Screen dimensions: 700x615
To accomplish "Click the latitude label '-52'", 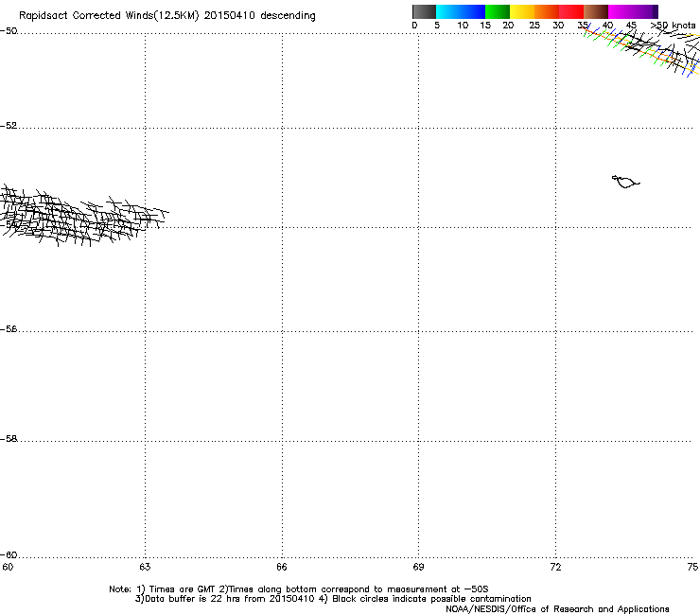I will (9, 126).
